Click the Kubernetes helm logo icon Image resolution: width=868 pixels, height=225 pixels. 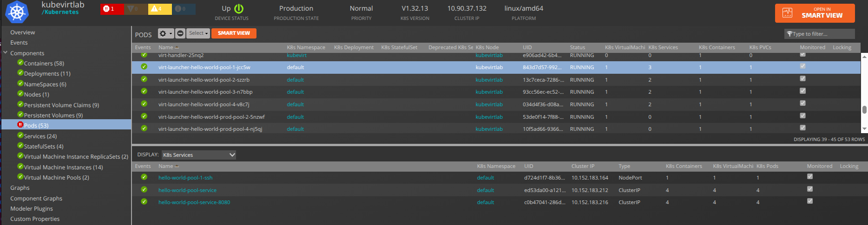(17, 12)
